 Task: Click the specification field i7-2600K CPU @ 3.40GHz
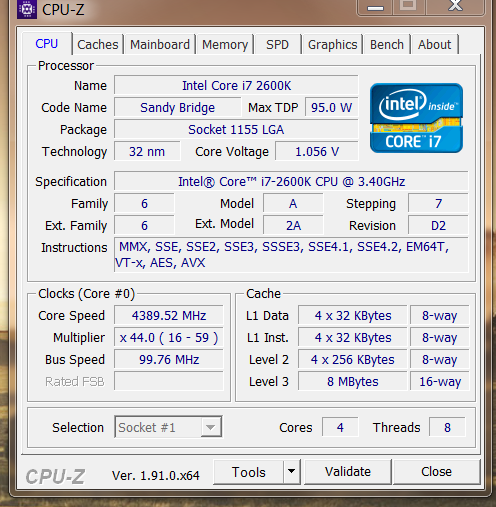[x=291, y=182]
